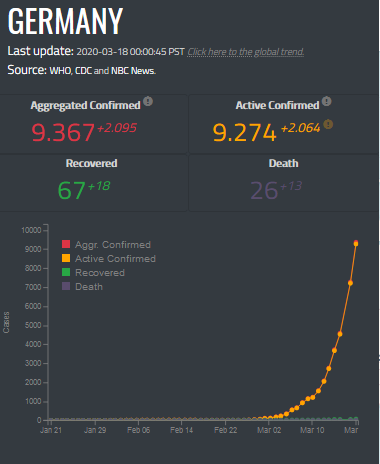This screenshot has width=380, height=464.
Task: Click the +13 death increase value
Action: (x=291, y=186)
